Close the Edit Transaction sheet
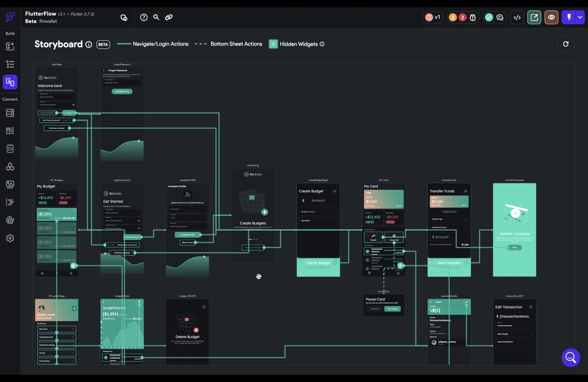 click(x=531, y=307)
